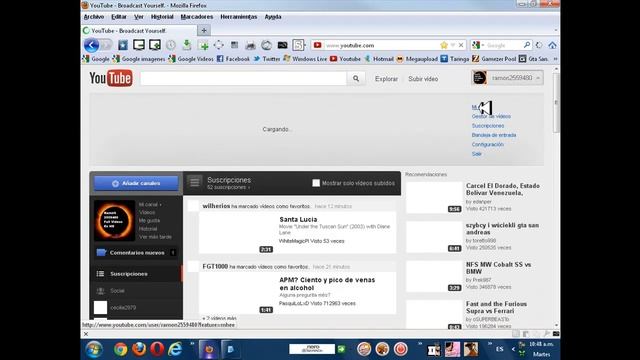Screen dimensions: 640x360
Task: Open the Google search engine dropdown
Action: click(478, 45)
